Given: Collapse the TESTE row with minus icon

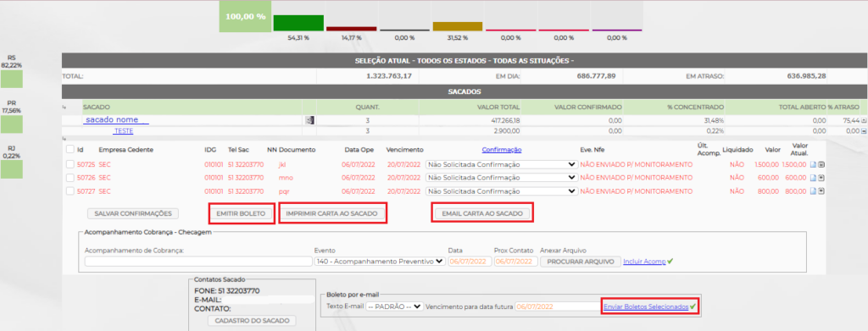Looking at the screenshot, I should pyautogui.click(x=864, y=131).
